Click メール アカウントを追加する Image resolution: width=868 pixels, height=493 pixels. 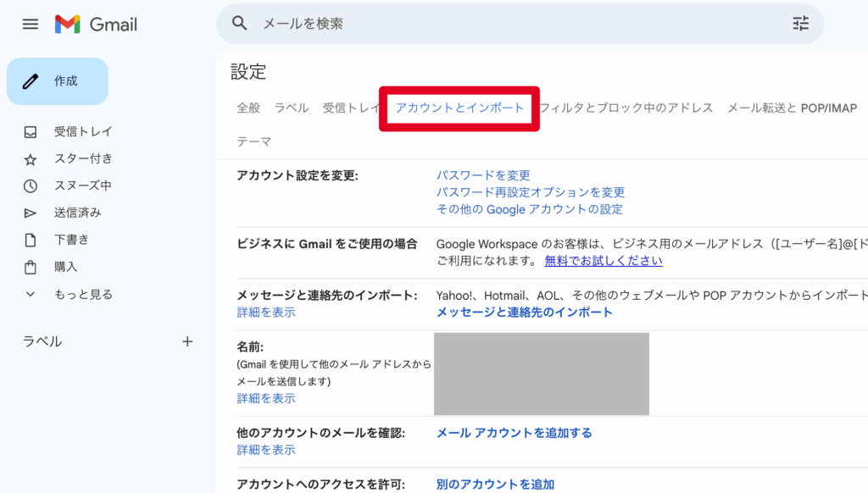click(x=515, y=432)
